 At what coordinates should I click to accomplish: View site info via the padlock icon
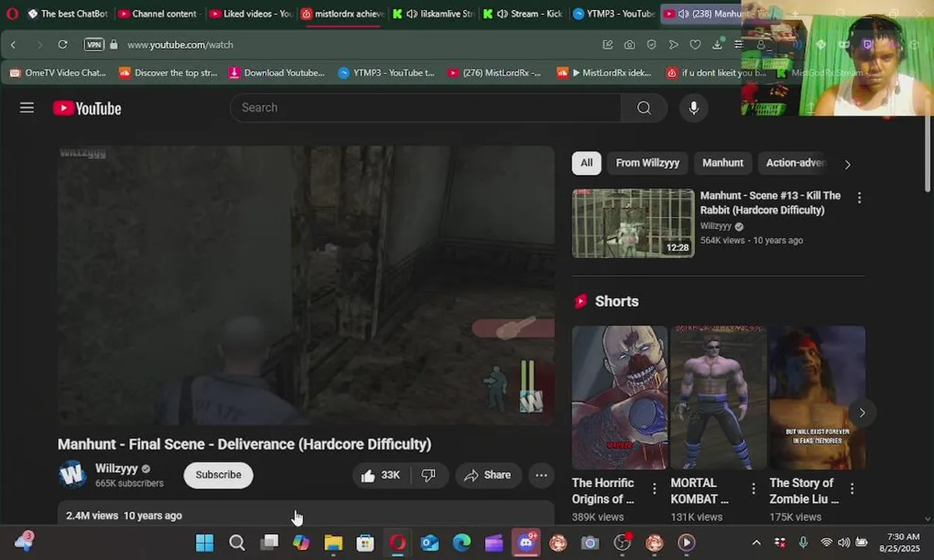pos(114,45)
